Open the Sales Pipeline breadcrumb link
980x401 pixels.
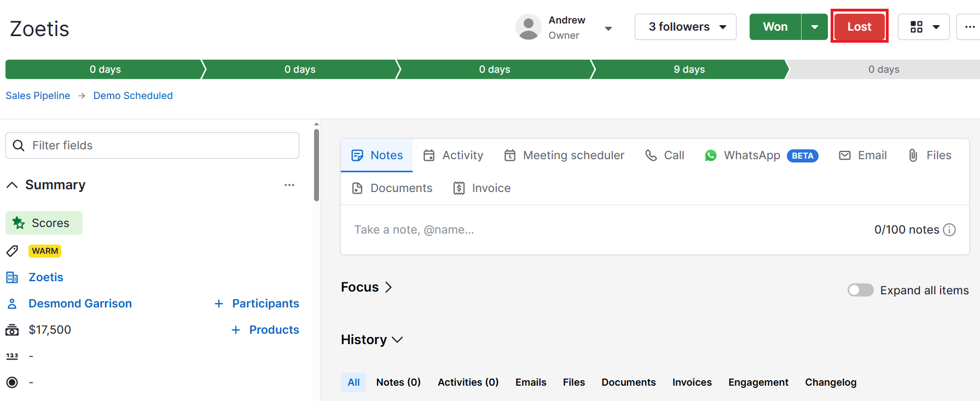38,96
